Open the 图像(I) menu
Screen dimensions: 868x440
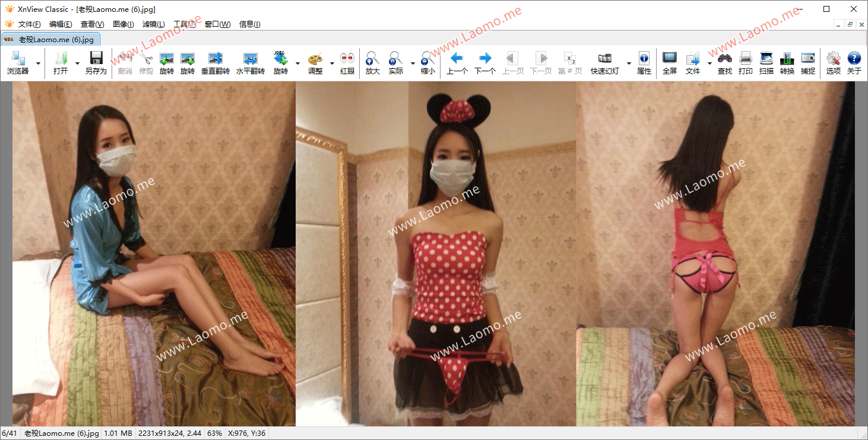pos(123,24)
